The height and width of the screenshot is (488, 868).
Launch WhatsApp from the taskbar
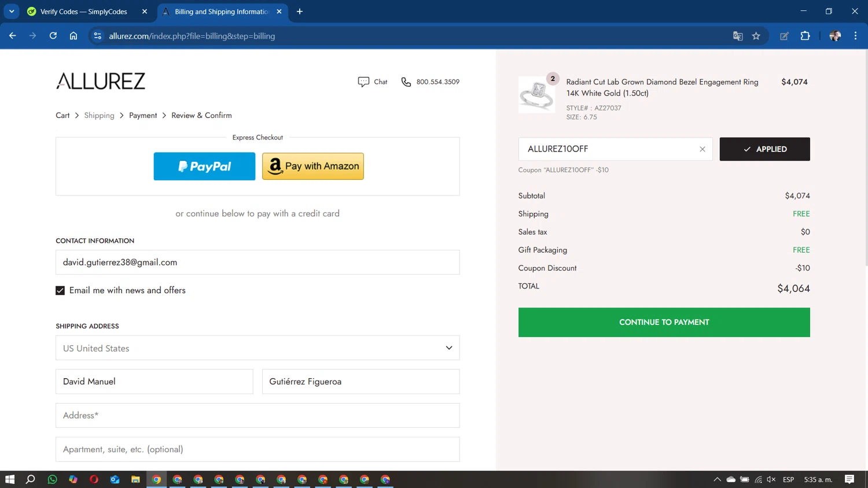[53, 479]
